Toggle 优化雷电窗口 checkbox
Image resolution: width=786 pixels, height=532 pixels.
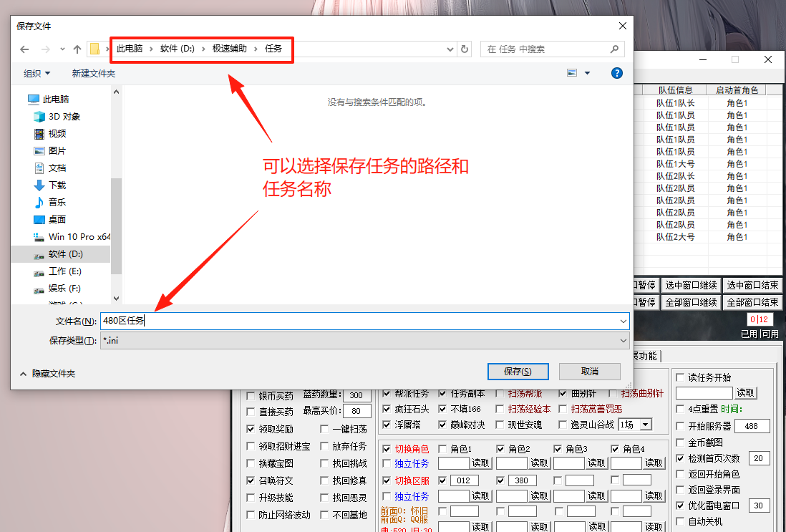(680, 506)
